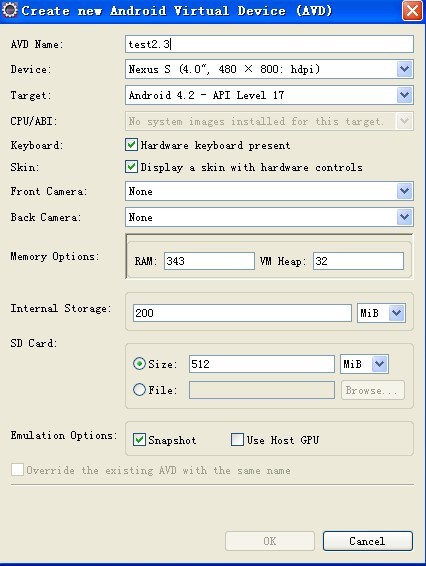Select the SD Card Size radio button
Viewport: 426px width, 566px height.
[x=139, y=364]
